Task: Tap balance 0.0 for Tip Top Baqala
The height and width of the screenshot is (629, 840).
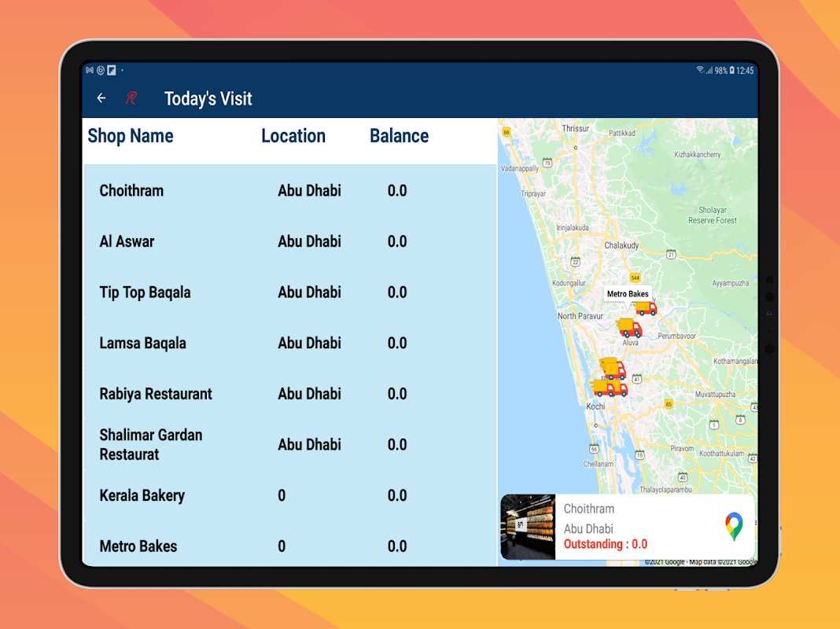Action: (397, 292)
